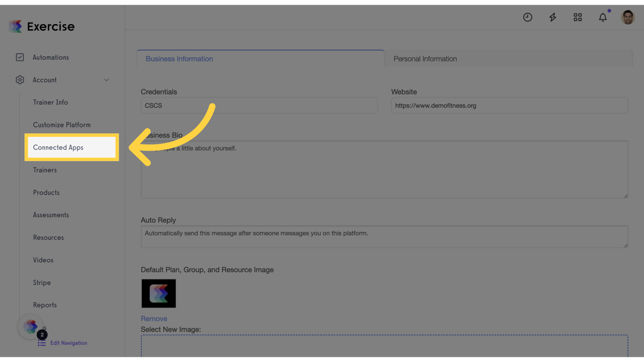
Task: Click the list icon beside Edit Navigation
Action: coord(41,343)
